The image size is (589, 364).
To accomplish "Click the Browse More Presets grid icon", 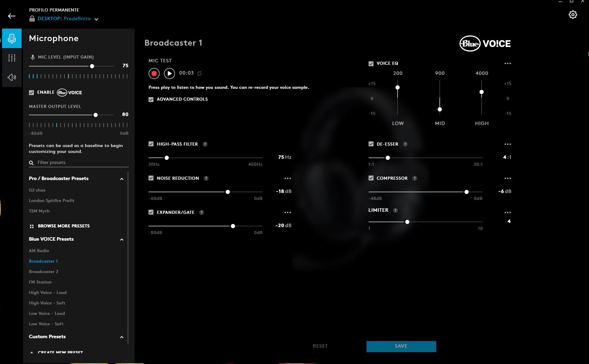I will click(32, 226).
